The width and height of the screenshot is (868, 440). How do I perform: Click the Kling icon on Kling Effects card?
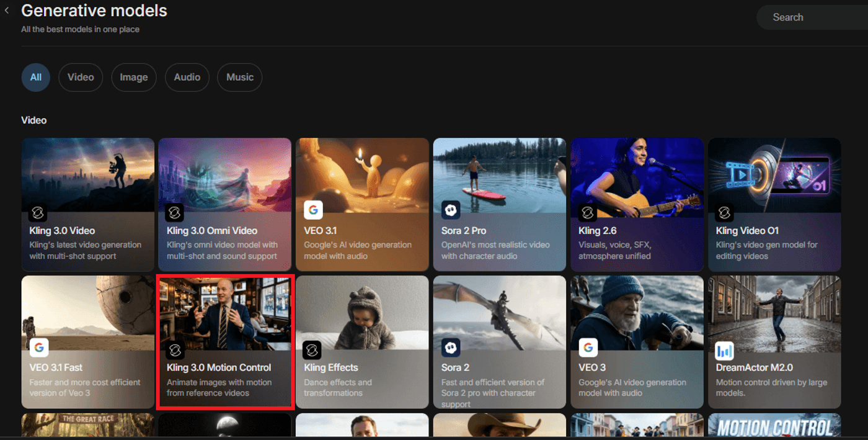pos(312,351)
